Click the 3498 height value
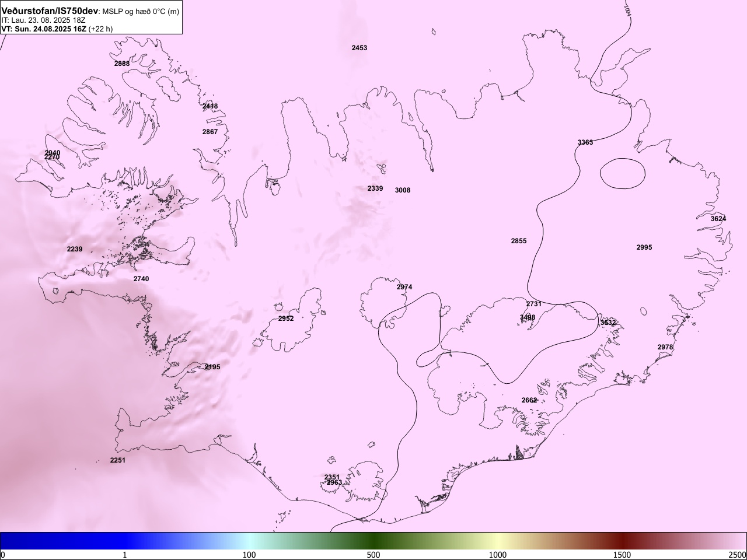This screenshot has width=747, height=560. (x=528, y=317)
